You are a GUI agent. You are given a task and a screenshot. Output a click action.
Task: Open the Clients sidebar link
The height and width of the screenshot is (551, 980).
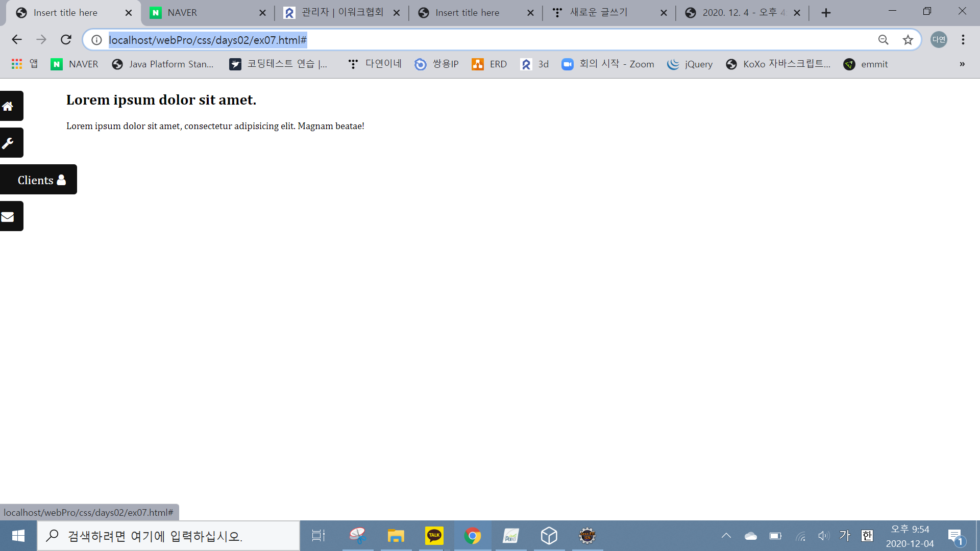pos(41,180)
